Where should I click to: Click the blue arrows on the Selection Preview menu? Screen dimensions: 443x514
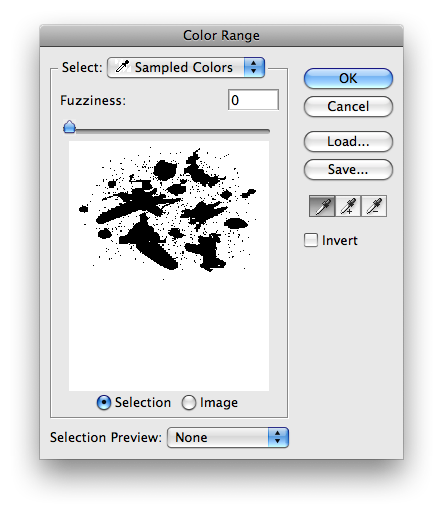click(x=278, y=437)
